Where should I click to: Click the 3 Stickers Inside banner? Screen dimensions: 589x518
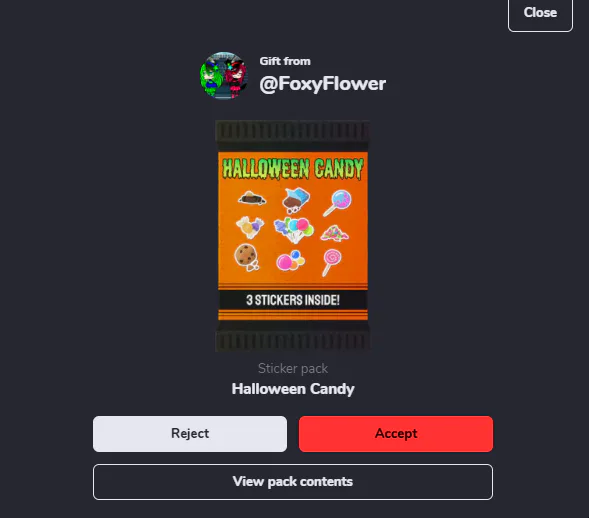293,300
